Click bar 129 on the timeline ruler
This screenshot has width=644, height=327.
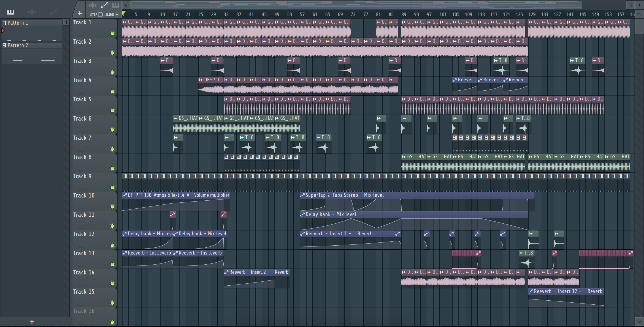532,15
